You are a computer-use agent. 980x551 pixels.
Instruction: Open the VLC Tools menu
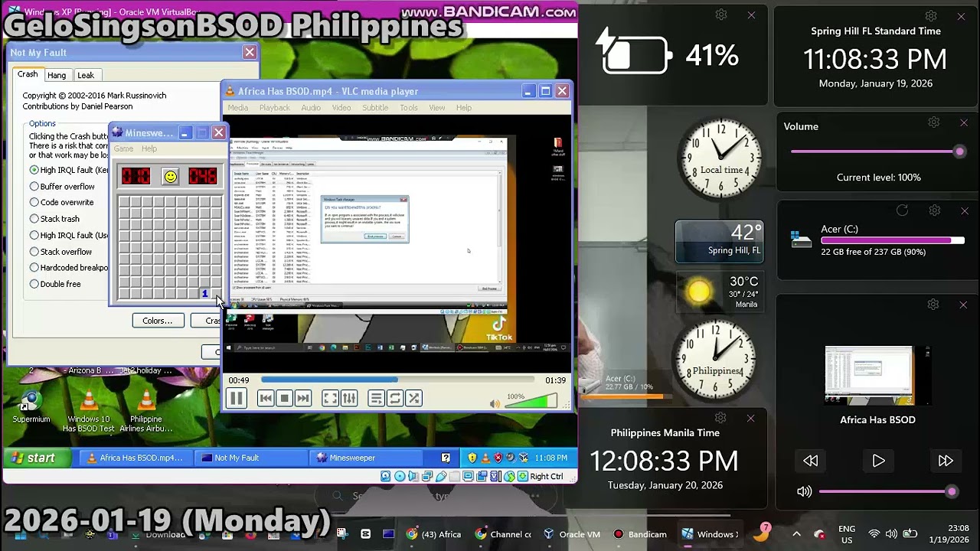pos(409,108)
